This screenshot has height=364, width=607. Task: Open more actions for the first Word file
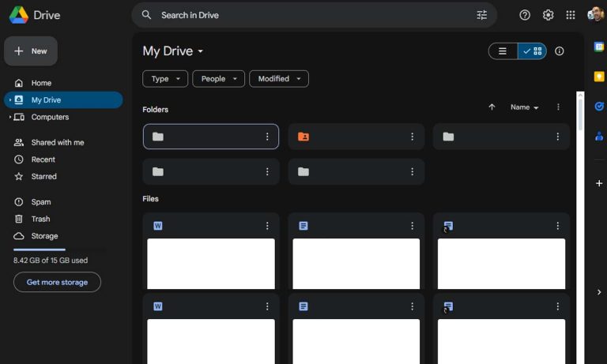tap(267, 226)
